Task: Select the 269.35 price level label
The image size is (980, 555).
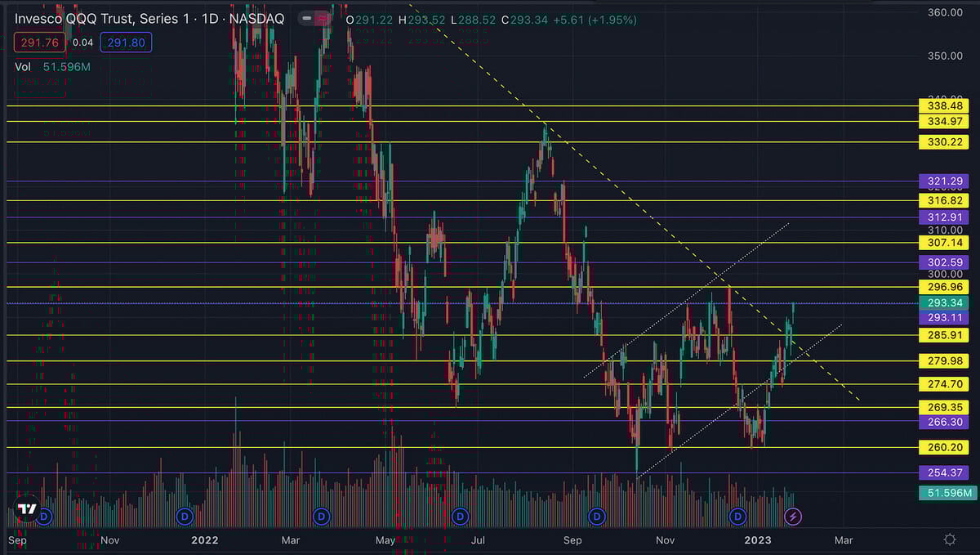Action: tap(946, 407)
